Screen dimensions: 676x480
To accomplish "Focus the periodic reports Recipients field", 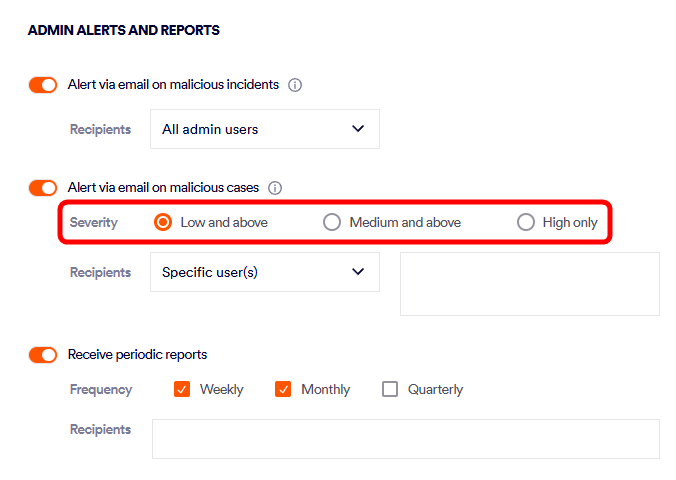I will (x=405, y=439).
